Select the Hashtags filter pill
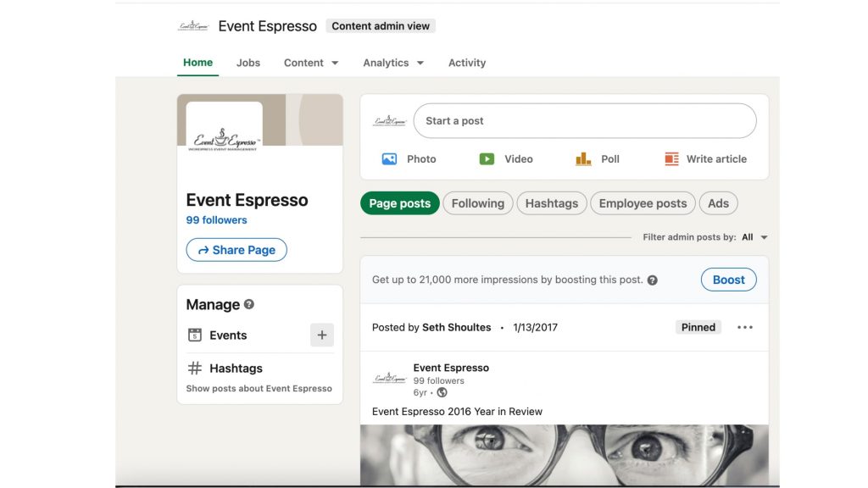 [x=551, y=203]
